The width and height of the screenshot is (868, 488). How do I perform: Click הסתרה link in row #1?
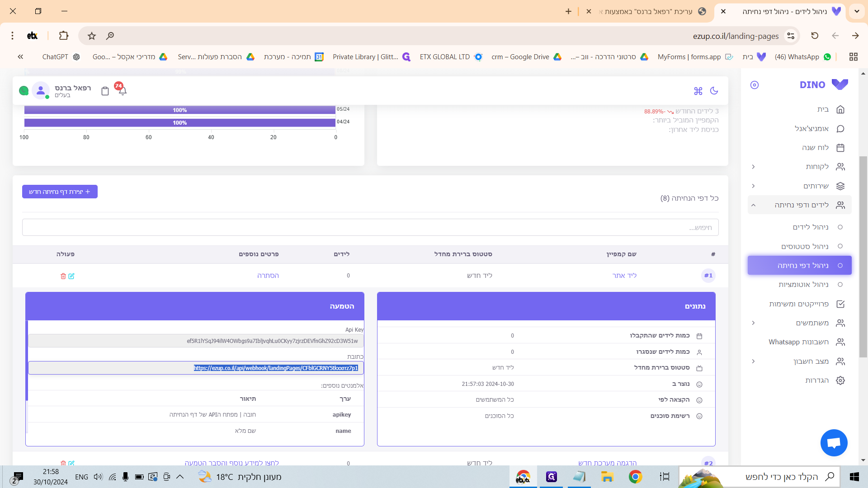coord(268,275)
